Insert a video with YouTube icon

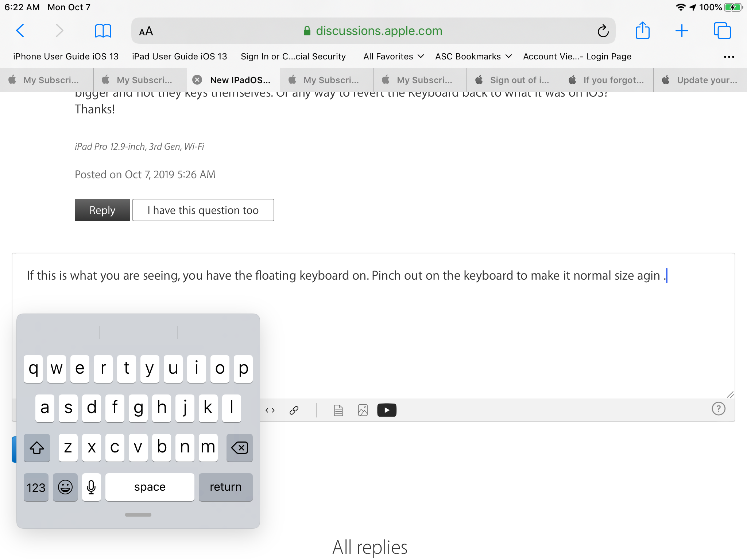pos(387,410)
